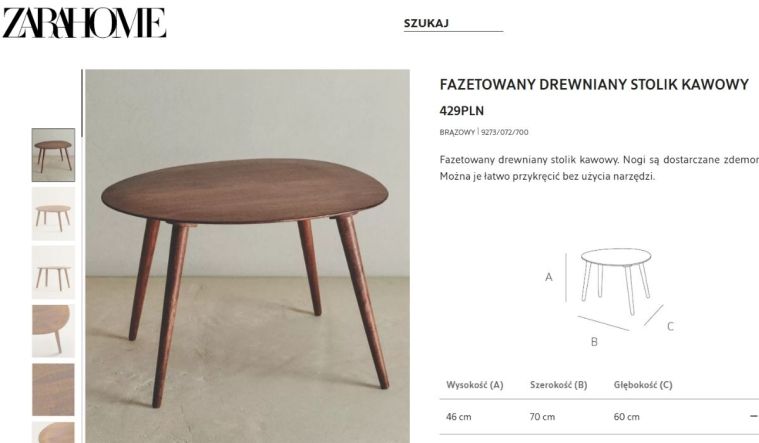Click the 429PLN price text
759x443 pixels.
coord(461,111)
